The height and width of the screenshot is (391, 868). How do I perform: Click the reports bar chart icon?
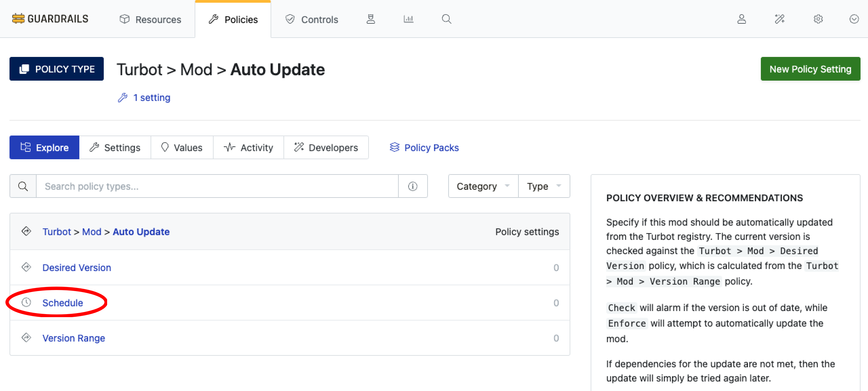coord(408,19)
